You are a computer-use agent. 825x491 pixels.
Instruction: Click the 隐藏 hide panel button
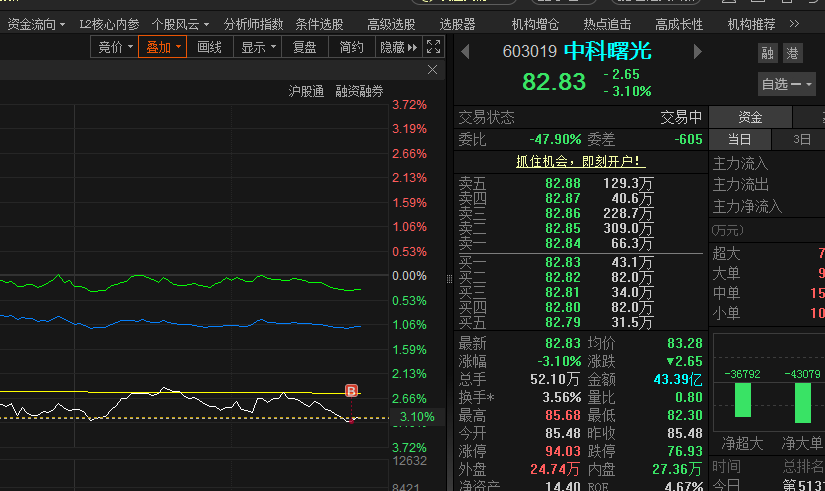398,47
